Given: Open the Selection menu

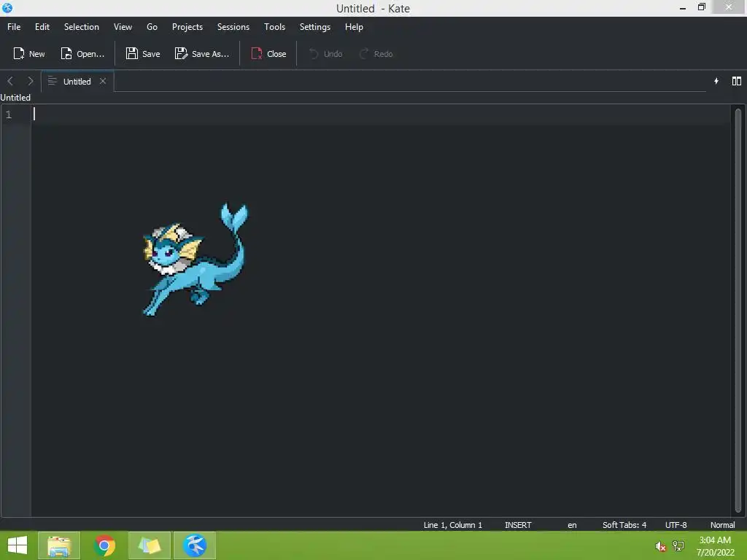Looking at the screenshot, I should tap(82, 27).
